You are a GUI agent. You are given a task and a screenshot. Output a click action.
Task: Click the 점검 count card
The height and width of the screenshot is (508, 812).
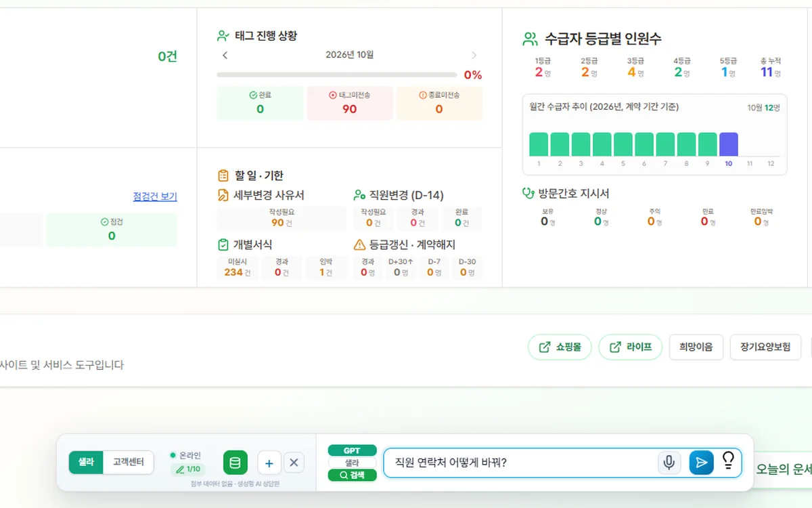112,230
